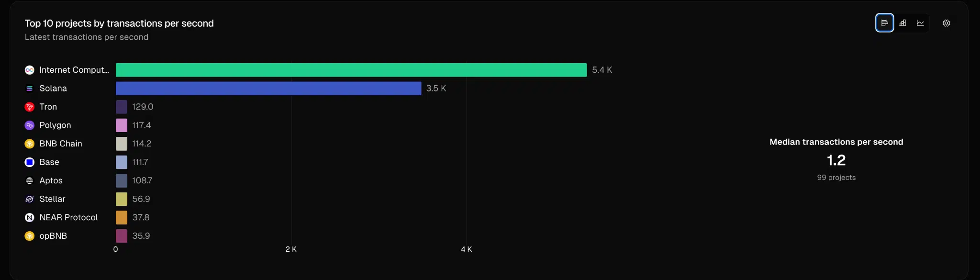Click the green Internet Computer bar

[x=351, y=70]
